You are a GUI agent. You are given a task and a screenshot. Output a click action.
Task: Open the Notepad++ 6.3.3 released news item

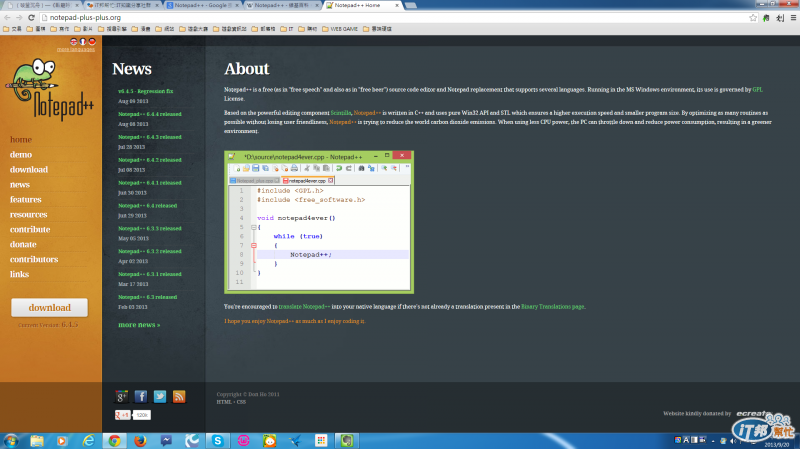(x=149, y=229)
